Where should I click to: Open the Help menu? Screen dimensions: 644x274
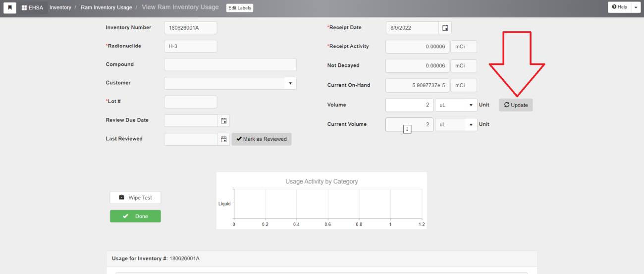[x=619, y=7]
